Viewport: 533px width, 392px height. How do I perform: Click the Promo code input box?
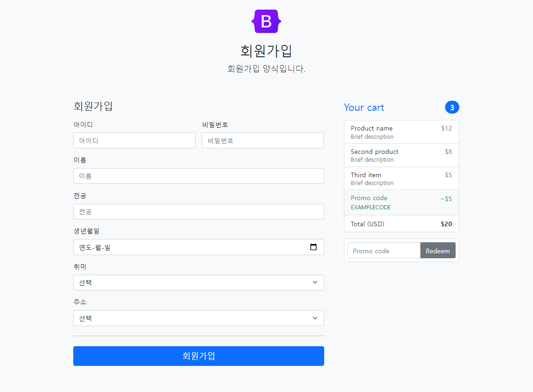[x=384, y=250]
